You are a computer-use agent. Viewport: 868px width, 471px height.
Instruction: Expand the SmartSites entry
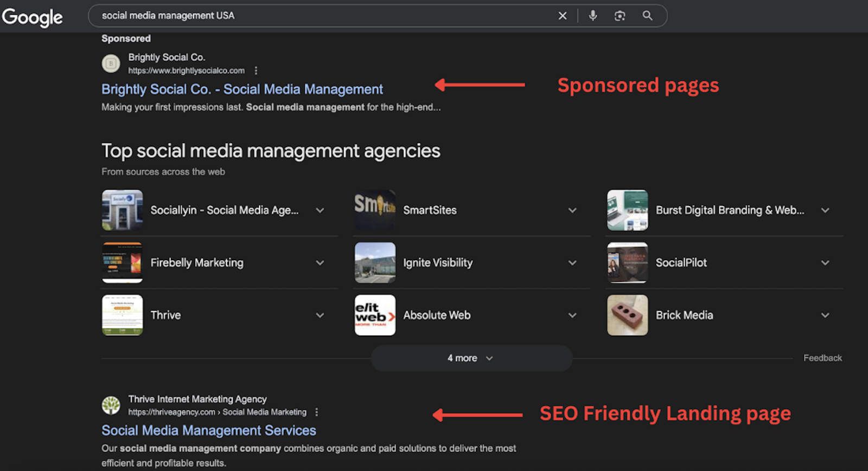pos(572,210)
